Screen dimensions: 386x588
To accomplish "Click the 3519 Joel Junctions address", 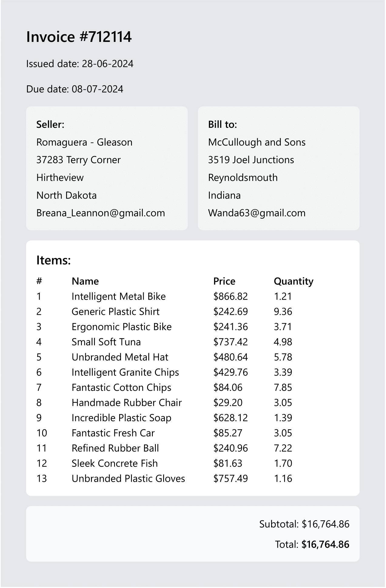I will click(251, 160).
